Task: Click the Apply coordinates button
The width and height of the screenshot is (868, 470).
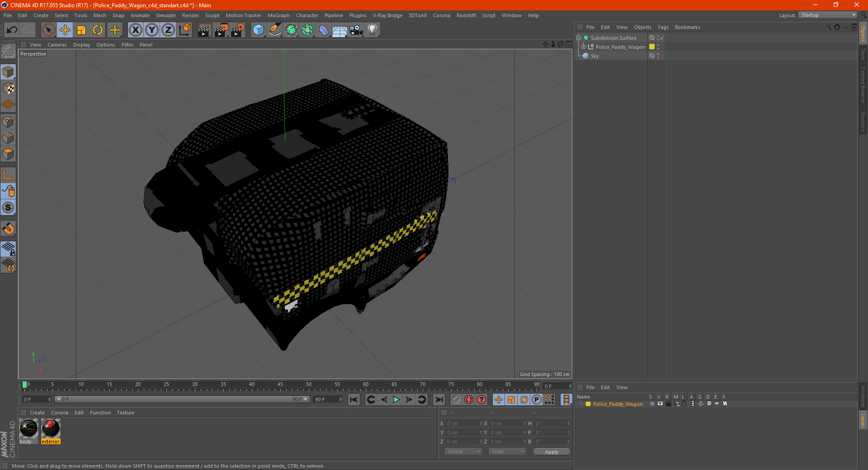Action: click(x=552, y=452)
